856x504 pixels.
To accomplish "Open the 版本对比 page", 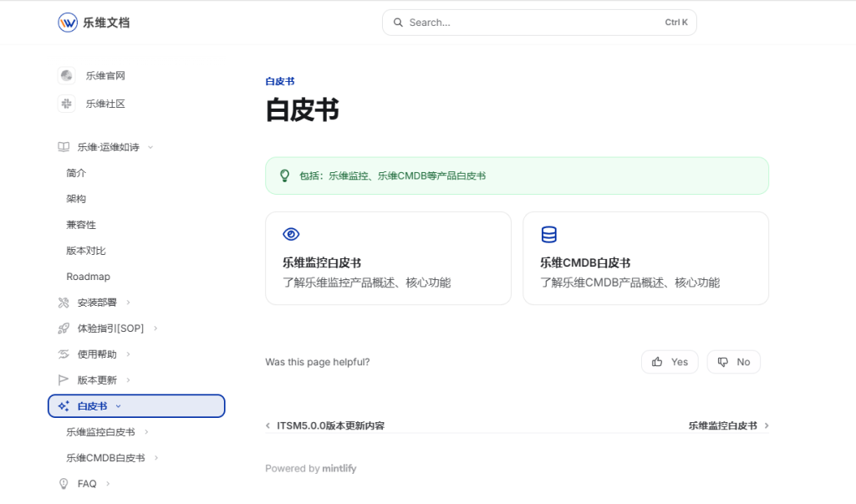I will [86, 251].
